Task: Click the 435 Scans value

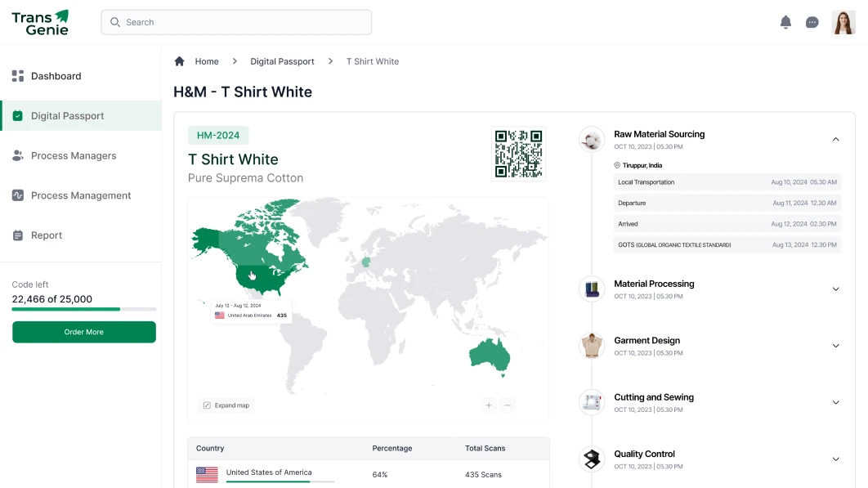Action: (483, 475)
